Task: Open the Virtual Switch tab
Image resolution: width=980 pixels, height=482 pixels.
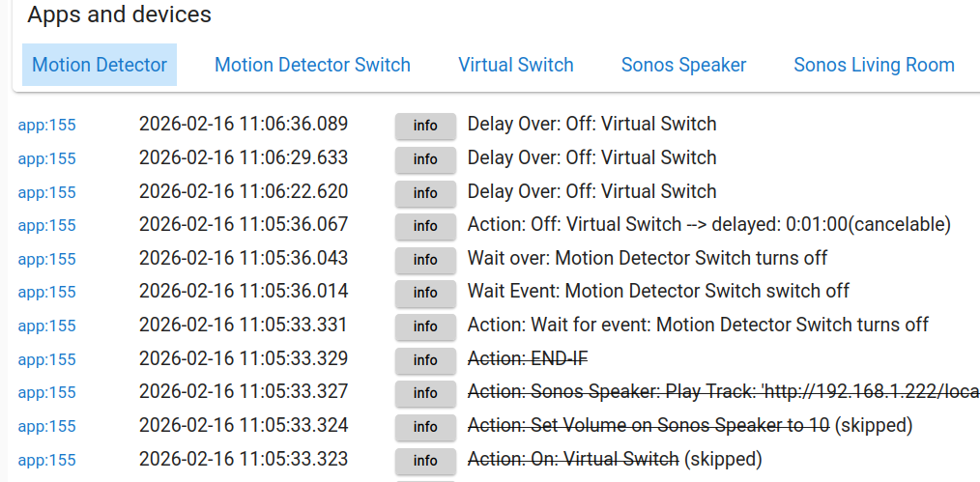Action: pos(516,66)
